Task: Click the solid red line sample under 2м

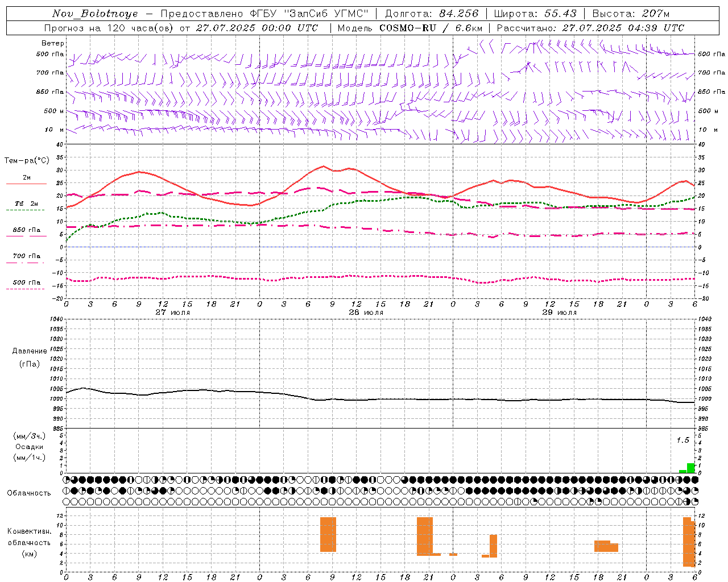Action: coord(26,184)
